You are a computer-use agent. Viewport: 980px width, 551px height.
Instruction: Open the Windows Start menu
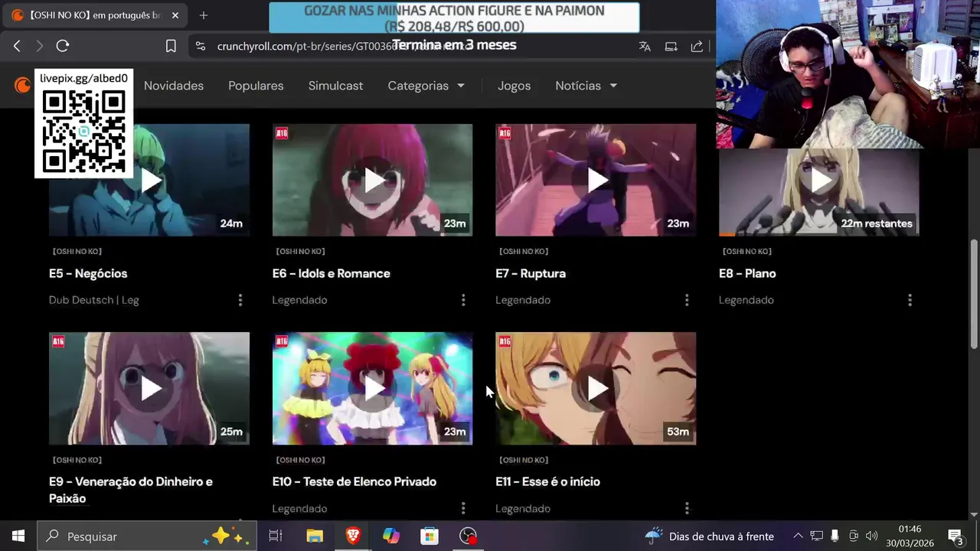(18, 536)
